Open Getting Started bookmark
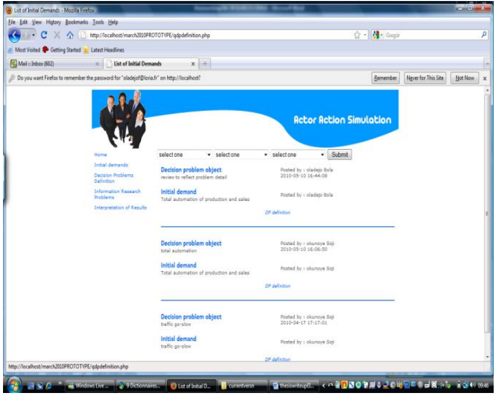The image size is (495, 394). click(62, 50)
